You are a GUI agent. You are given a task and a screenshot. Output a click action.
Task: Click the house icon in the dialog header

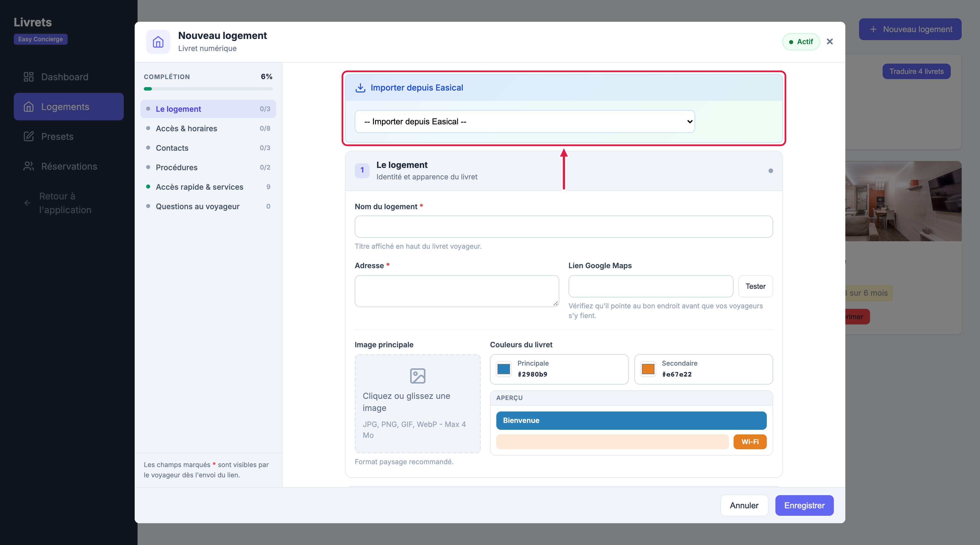click(158, 42)
